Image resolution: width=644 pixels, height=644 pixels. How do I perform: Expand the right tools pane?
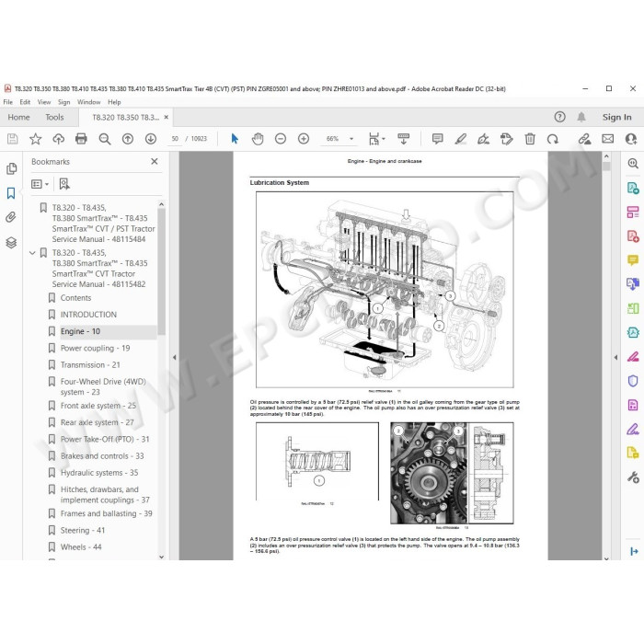634,551
